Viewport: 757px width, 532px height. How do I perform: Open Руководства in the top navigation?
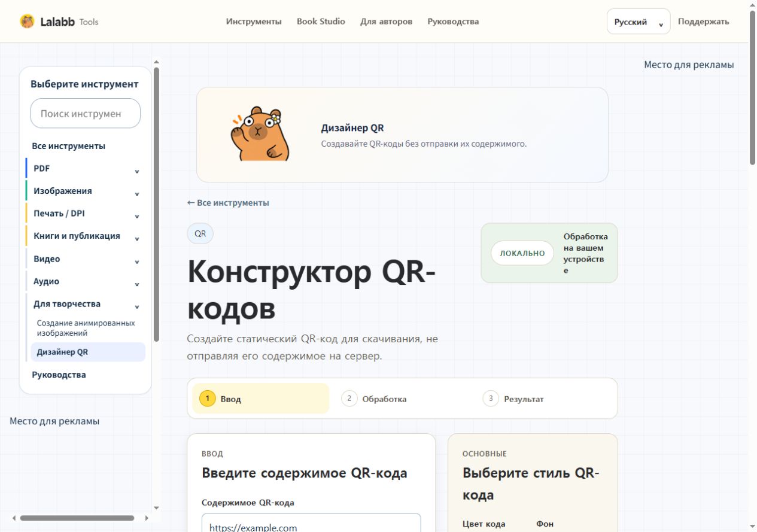coord(453,22)
